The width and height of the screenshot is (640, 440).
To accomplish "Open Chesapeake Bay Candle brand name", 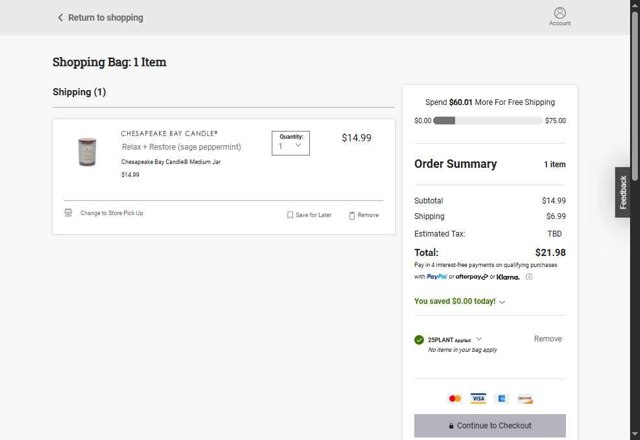I will 169,133.
